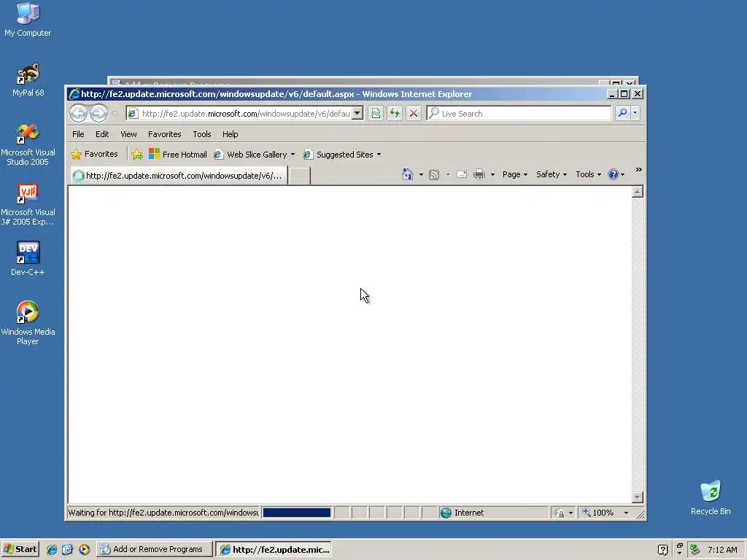Expand the Print dropdown arrow
The image size is (747, 560).
492,174
